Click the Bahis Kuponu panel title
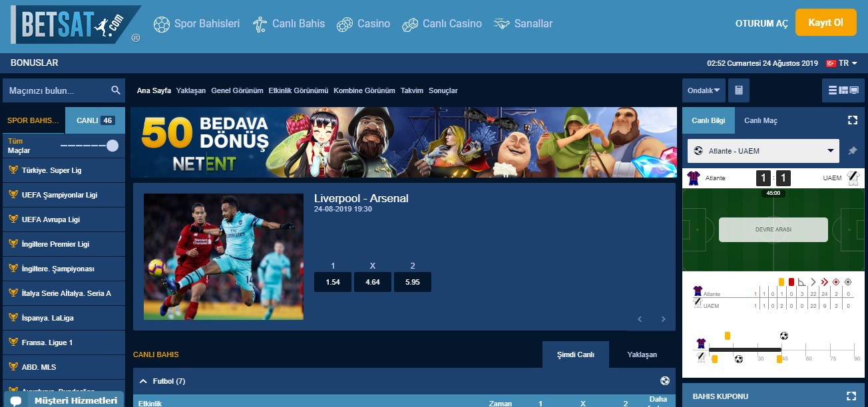Screen dimensions: 868x407 [x=720, y=396]
